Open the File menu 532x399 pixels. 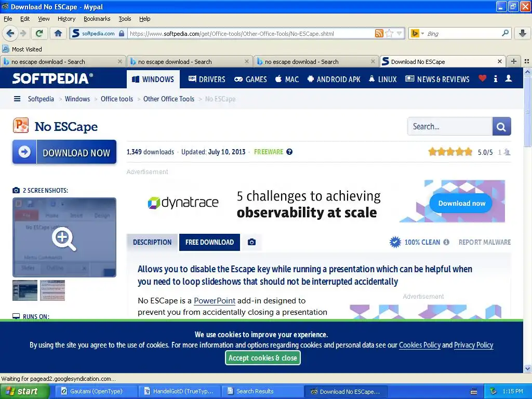pyautogui.click(x=8, y=19)
